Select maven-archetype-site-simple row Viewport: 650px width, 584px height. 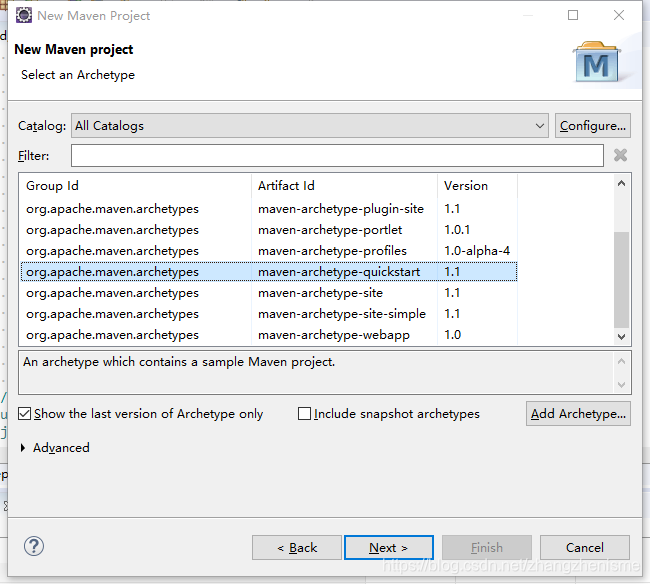269,314
